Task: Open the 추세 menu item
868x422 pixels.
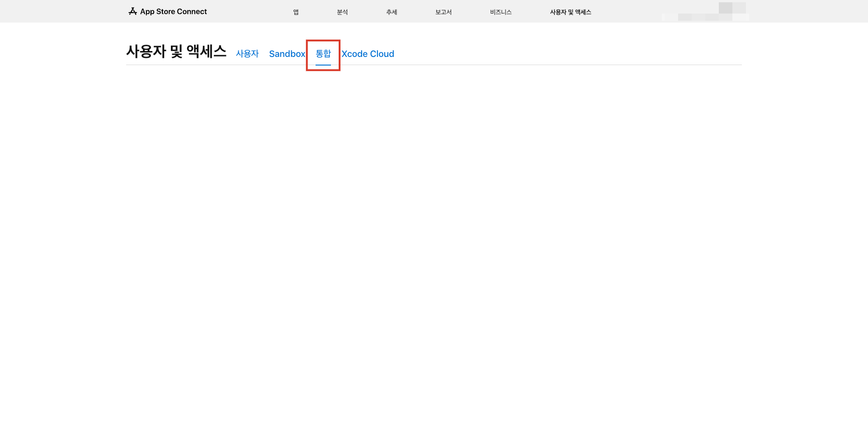Action: pyautogui.click(x=392, y=12)
